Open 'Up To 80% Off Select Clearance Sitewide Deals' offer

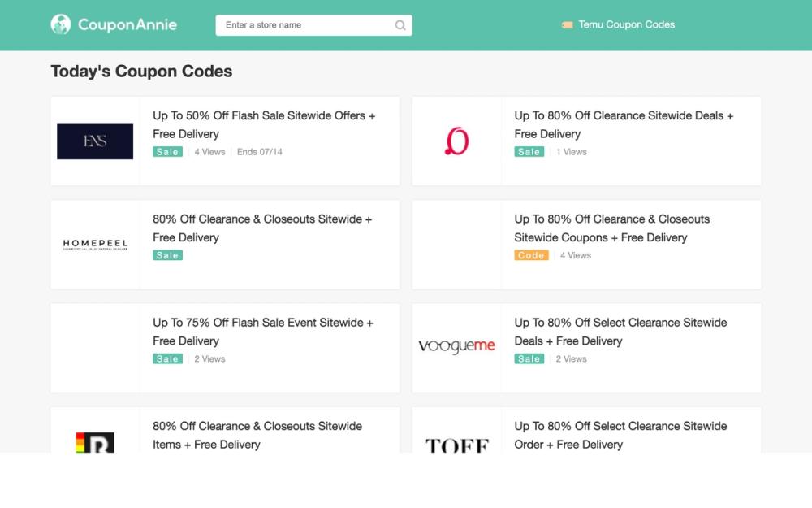[620, 332]
